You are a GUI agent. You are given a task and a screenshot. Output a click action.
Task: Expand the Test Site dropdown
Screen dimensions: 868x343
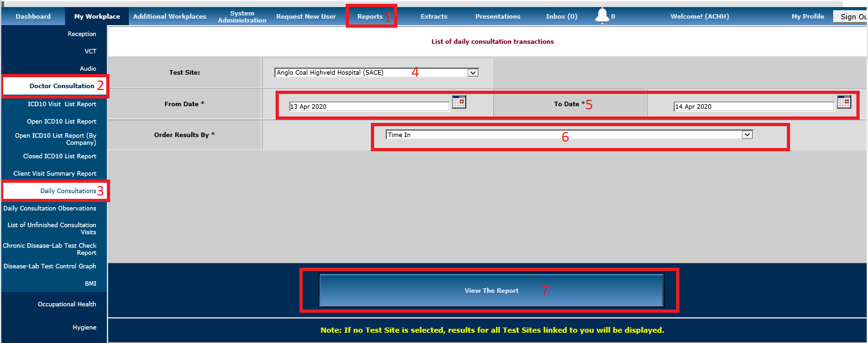click(377, 73)
